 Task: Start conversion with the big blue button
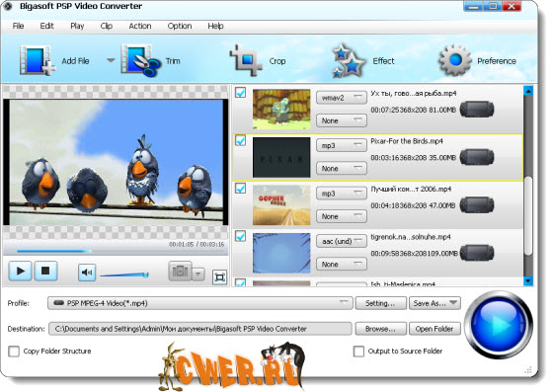point(499,324)
